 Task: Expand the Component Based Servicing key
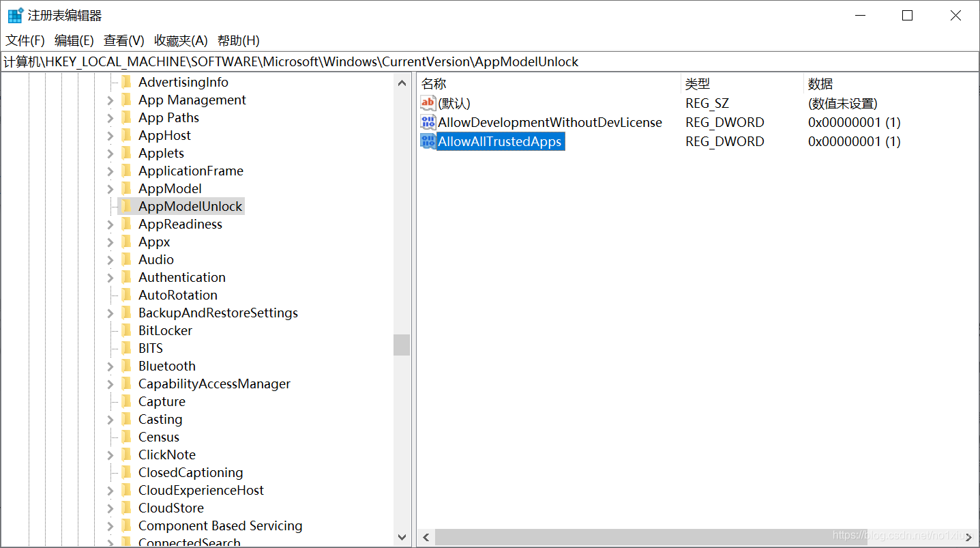(110, 526)
